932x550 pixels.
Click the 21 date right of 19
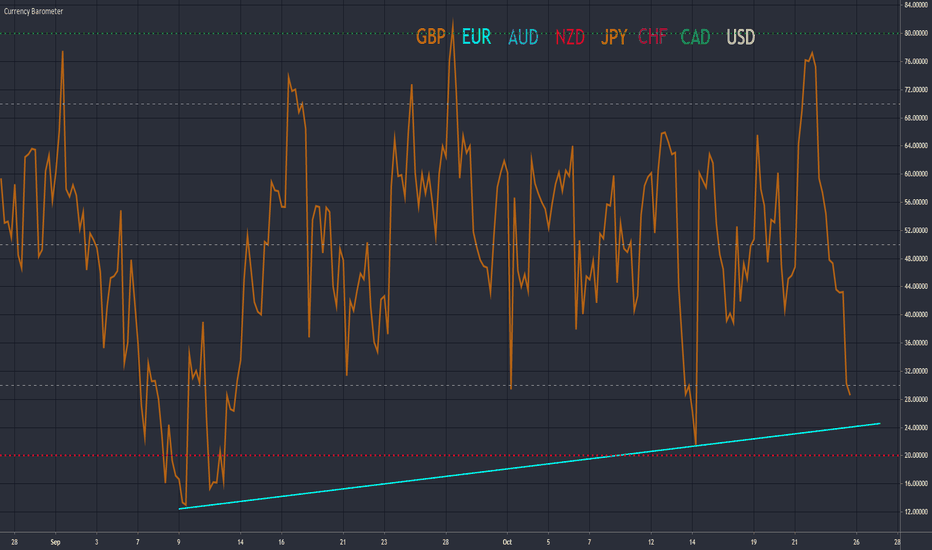tap(795, 542)
